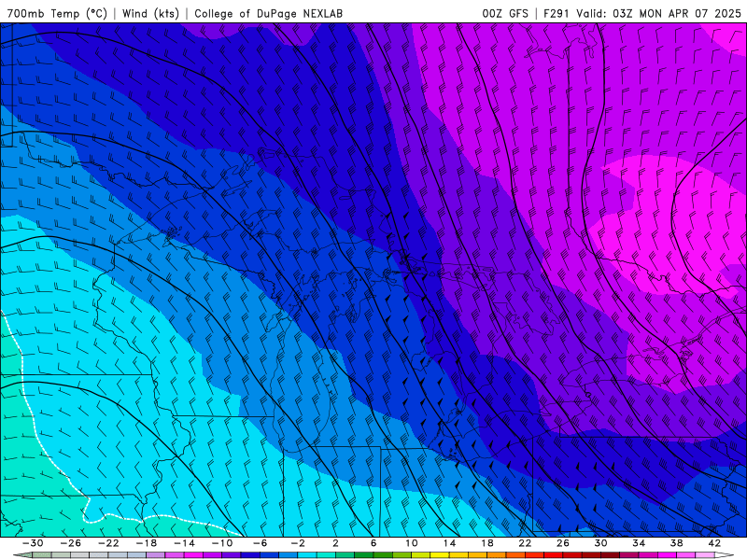Select the 22 colorbar label
Viewport: 747px width, 560px height.
click(525, 543)
